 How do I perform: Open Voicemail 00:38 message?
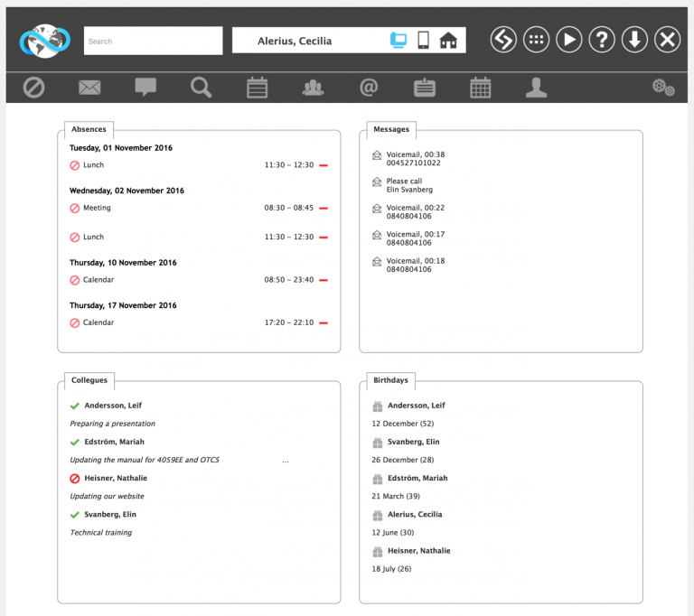click(415, 158)
